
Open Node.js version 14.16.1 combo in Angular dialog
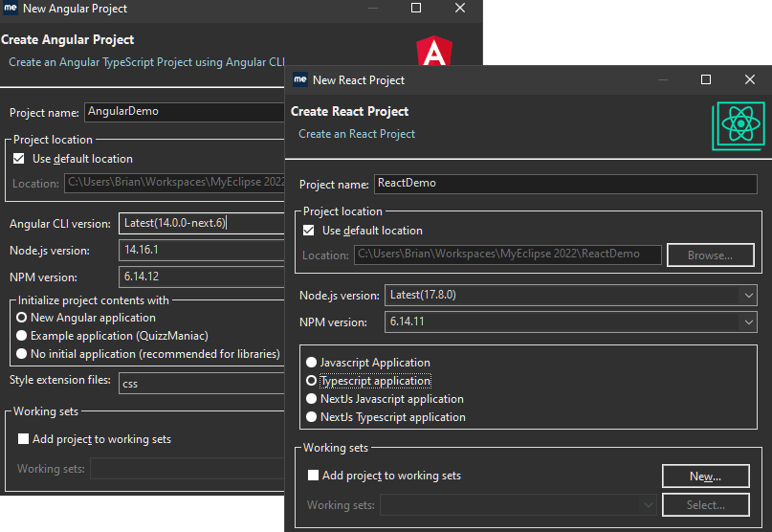click(201, 250)
